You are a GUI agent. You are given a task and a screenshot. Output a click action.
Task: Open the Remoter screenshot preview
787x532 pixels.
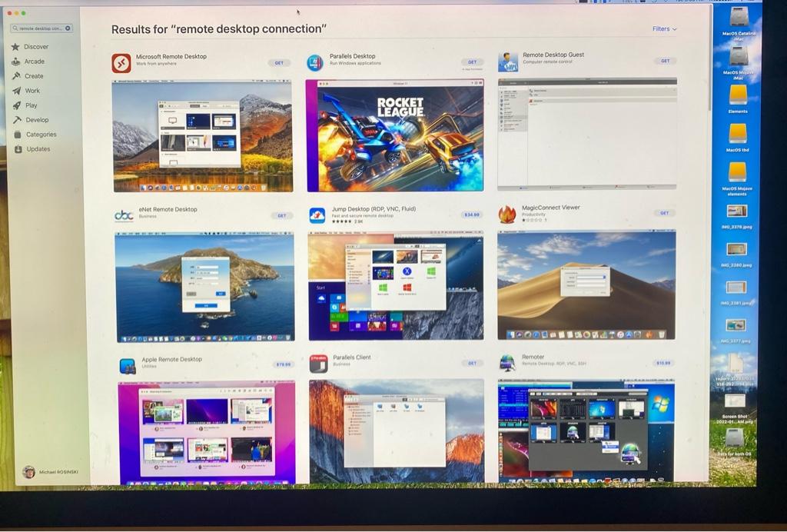(x=586, y=431)
